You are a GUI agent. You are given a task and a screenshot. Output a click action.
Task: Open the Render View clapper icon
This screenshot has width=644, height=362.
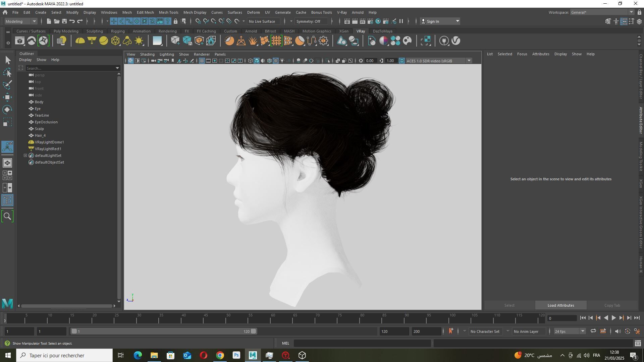point(347,21)
